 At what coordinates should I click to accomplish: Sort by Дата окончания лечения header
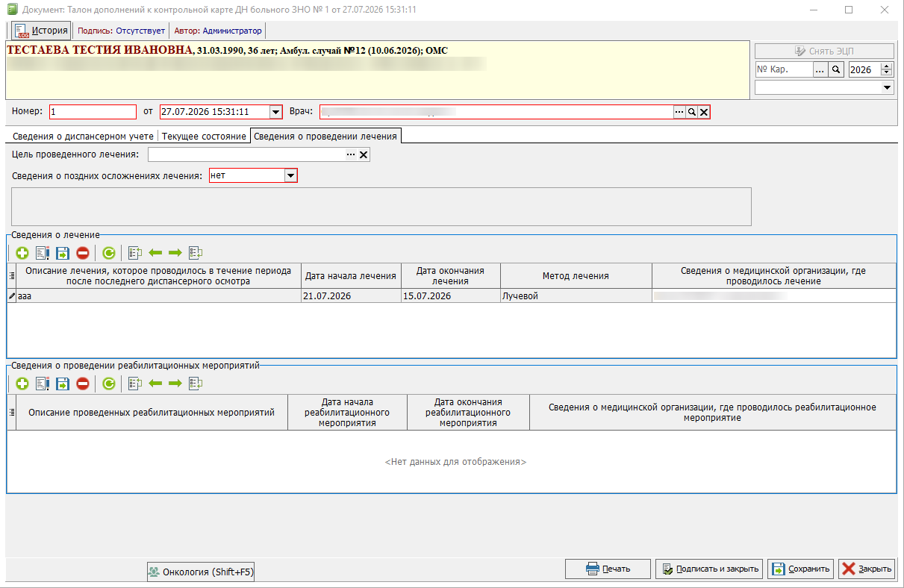point(450,276)
